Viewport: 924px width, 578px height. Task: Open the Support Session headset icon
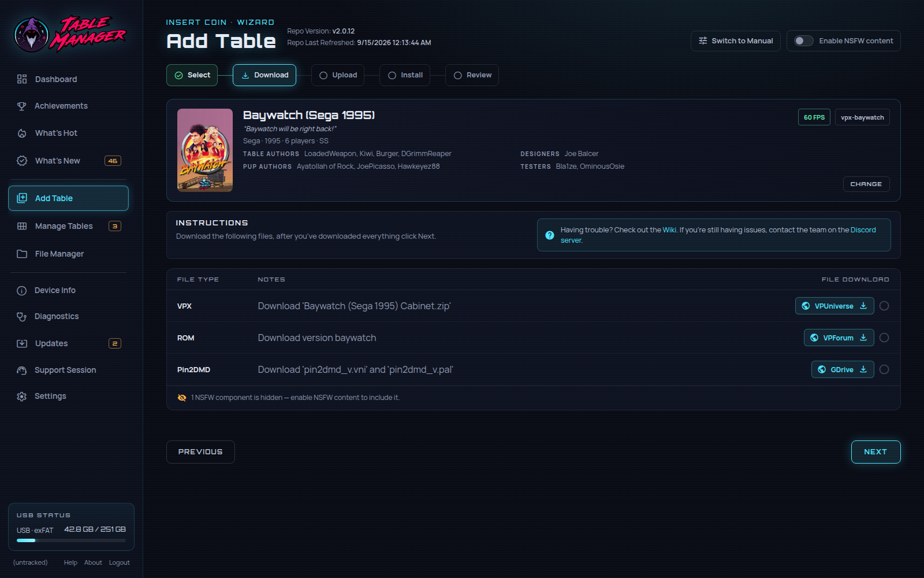22,370
